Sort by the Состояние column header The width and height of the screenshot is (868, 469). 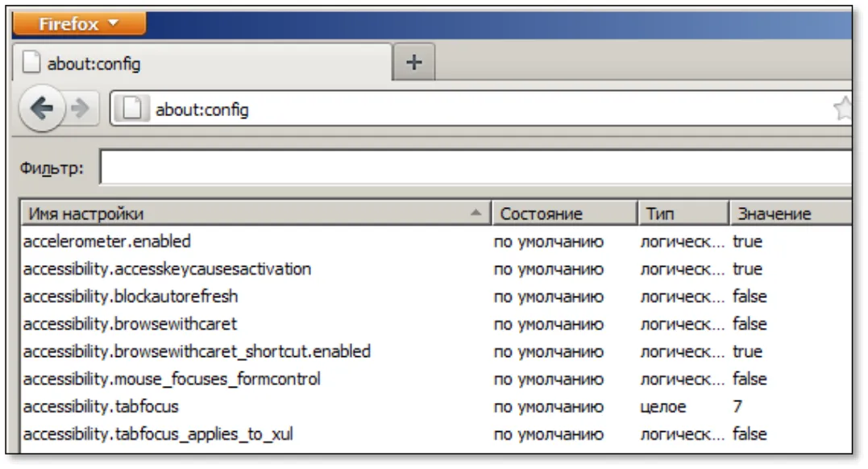(564, 214)
